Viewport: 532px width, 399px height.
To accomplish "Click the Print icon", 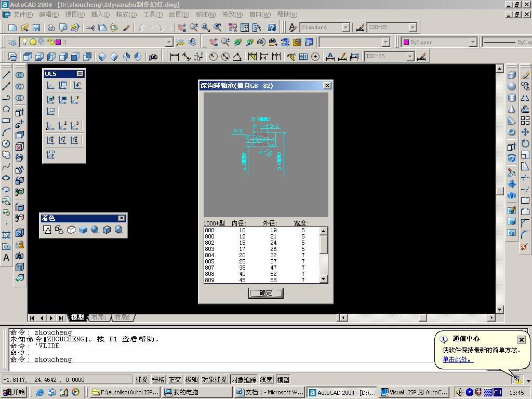I will (51, 28).
